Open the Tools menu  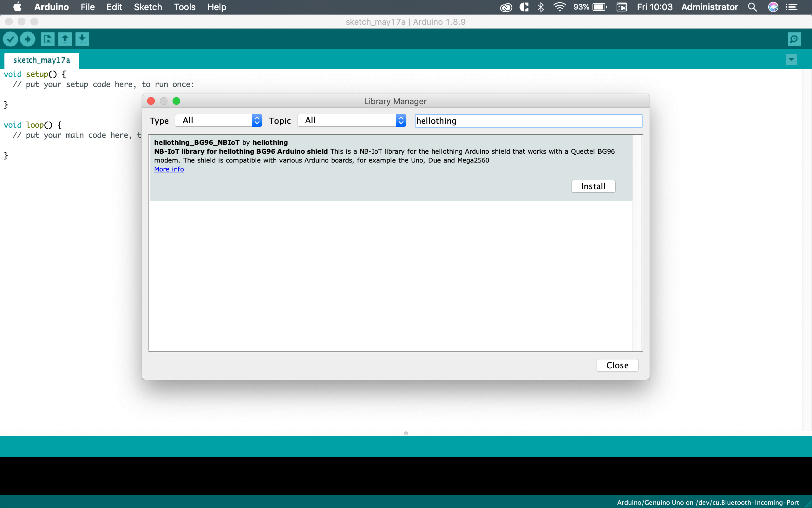(185, 7)
